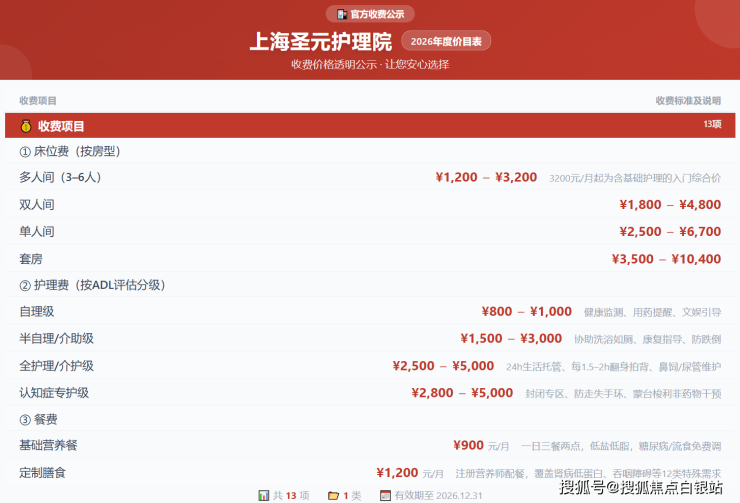Click subtitle 收费价格透明公示 · 让您安心选择
Screen dimensions: 740x503
coord(370,65)
